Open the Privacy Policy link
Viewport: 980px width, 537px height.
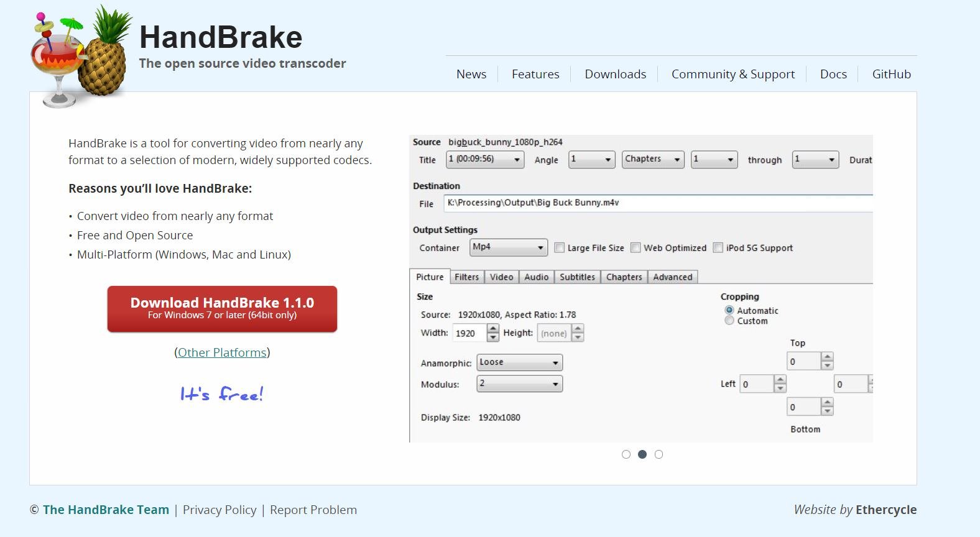220,510
